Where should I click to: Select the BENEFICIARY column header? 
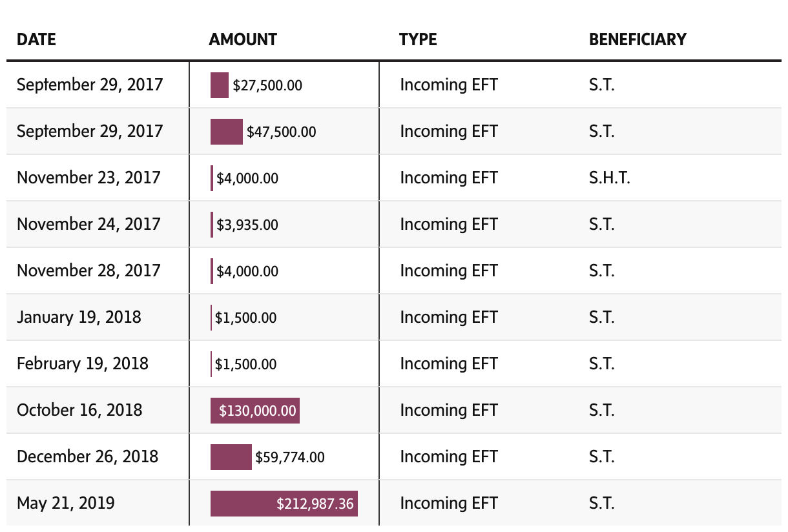click(638, 40)
